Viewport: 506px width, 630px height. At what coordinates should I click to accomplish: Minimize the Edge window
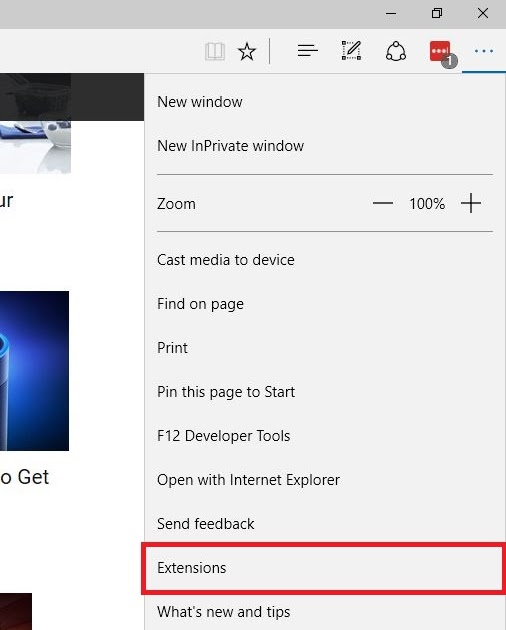click(x=391, y=14)
